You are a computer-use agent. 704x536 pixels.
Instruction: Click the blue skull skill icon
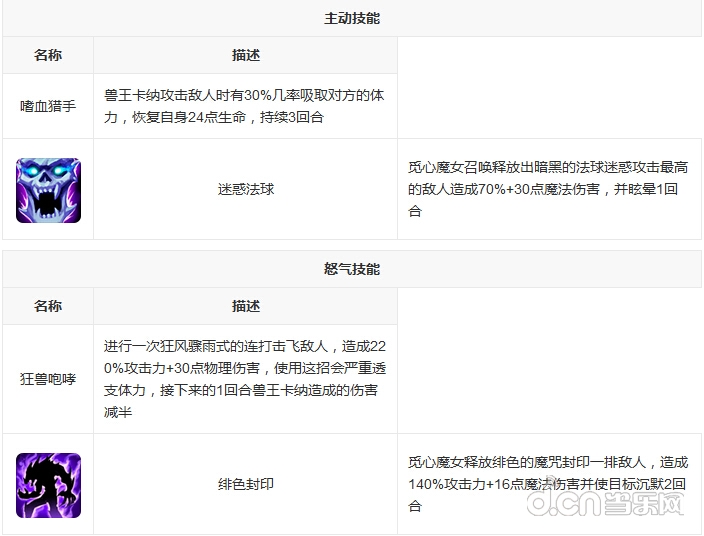tap(48, 190)
